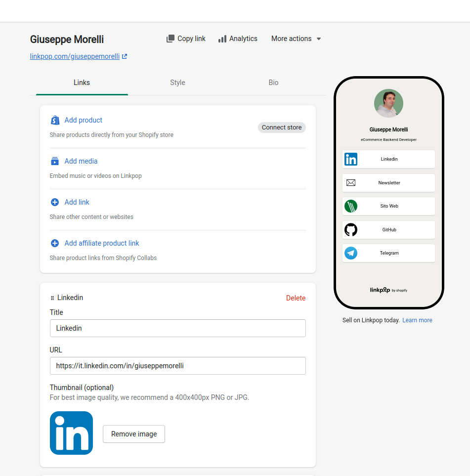The height and width of the screenshot is (476, 470).
Task: Click the Add media link
Action: [x=81, y=161]
